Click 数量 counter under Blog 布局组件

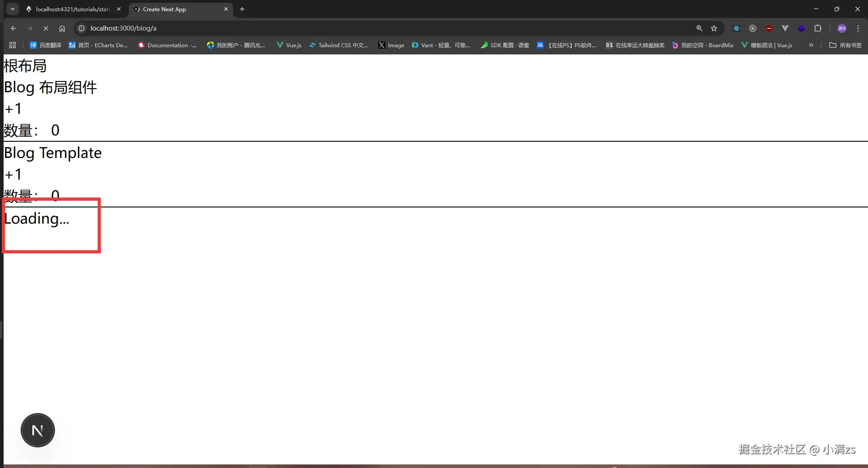point(32,130)
